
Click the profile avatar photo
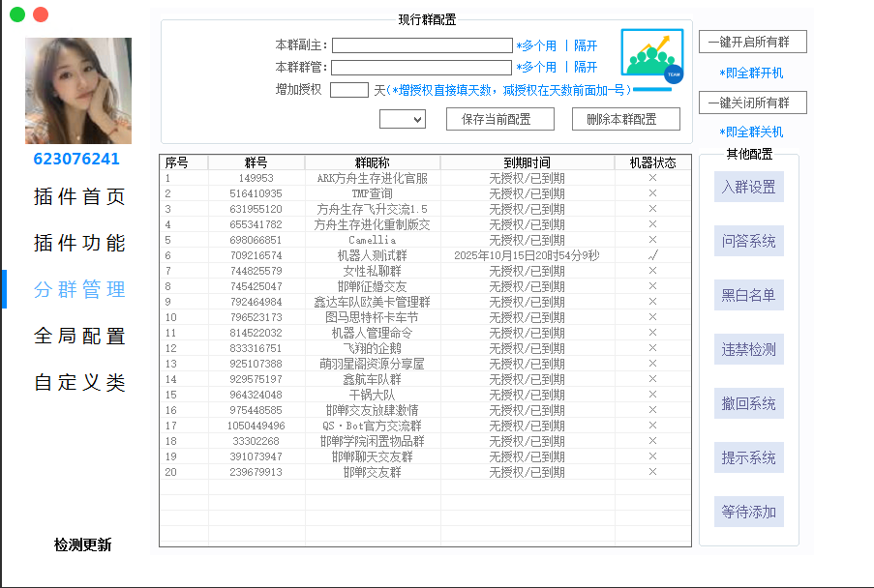tap(78, 91)
